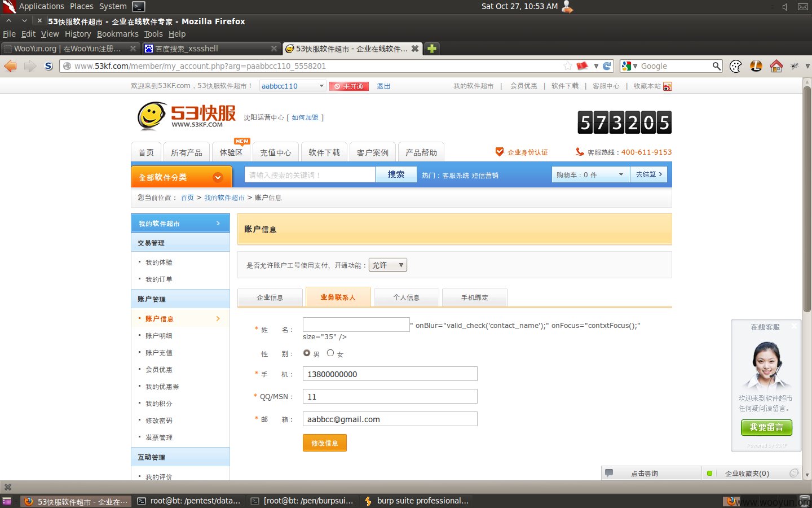Image resolution: width=812 pixels, height=508 pixels.
Task: Click the red 未开通 status button
Action: (x=349, y=86)
